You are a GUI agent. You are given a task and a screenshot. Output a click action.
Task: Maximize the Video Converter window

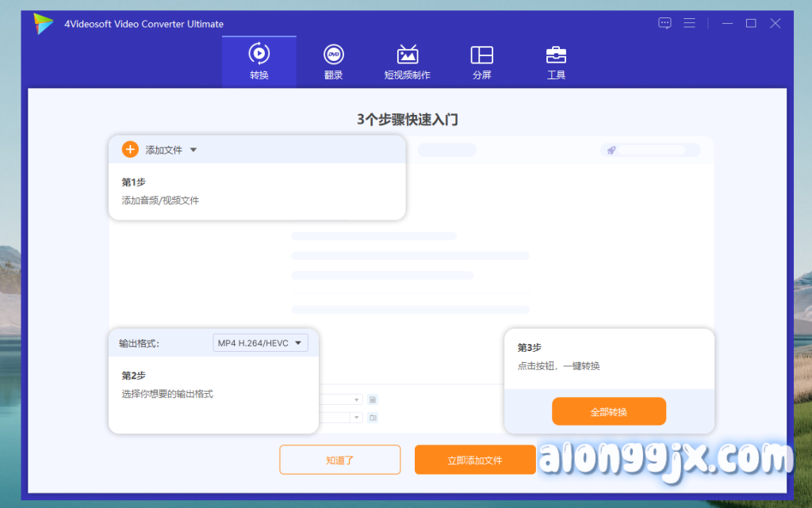pos(750,24)
